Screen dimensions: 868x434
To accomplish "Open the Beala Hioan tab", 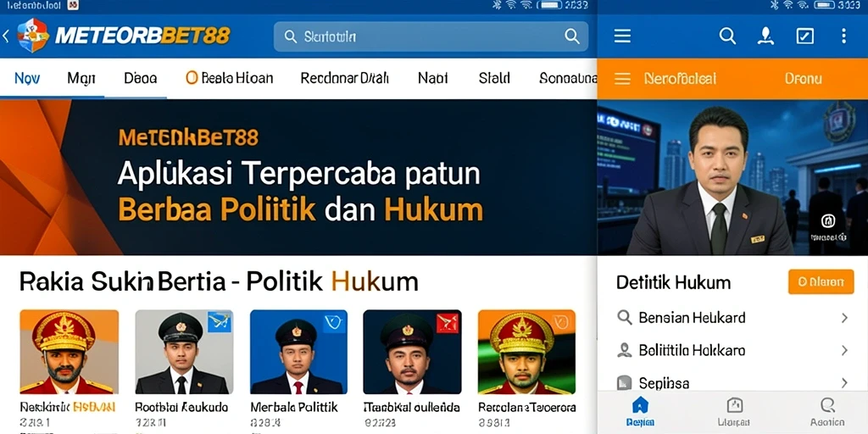I will (237, 78).
